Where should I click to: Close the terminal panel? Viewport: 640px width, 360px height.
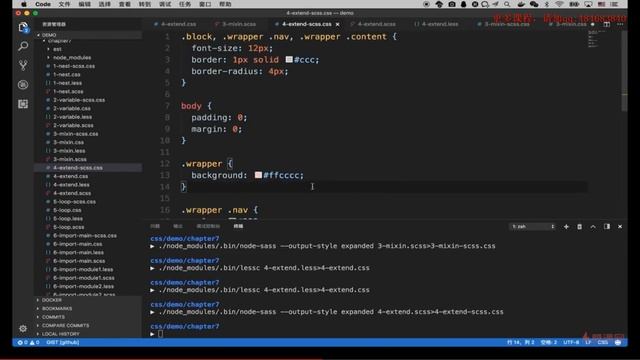(x=620, y=227)
